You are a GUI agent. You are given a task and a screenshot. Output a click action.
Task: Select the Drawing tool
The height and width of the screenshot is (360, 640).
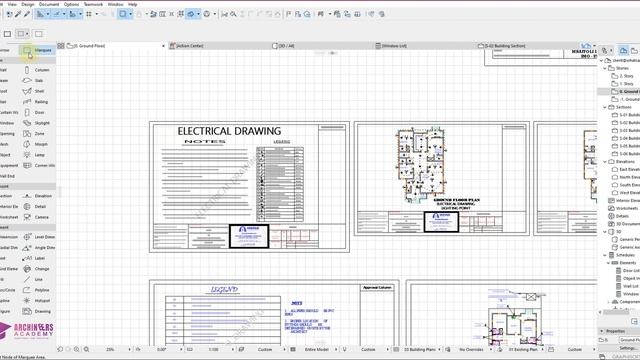(x=37, y=311)
